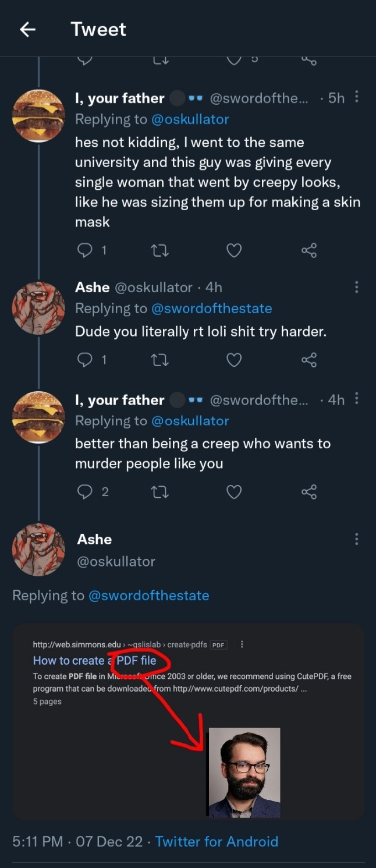Reply to the "Dude you literally" tweet

click(x=85, y=360)
